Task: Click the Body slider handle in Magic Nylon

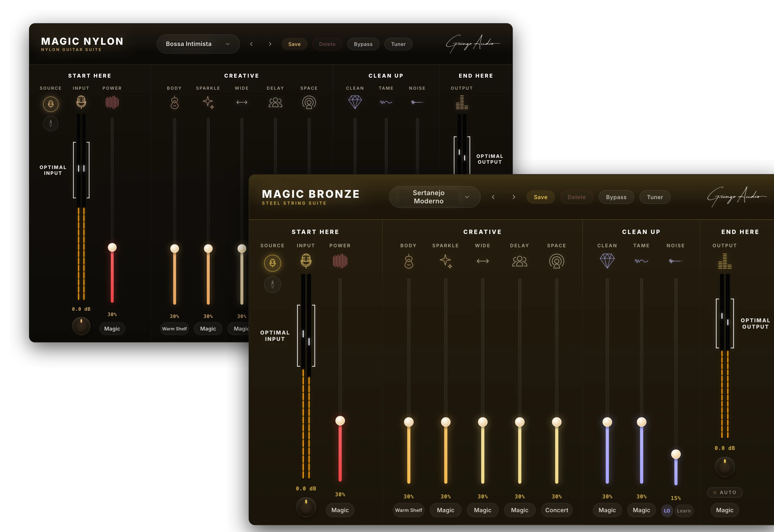Action: [174, 248]
